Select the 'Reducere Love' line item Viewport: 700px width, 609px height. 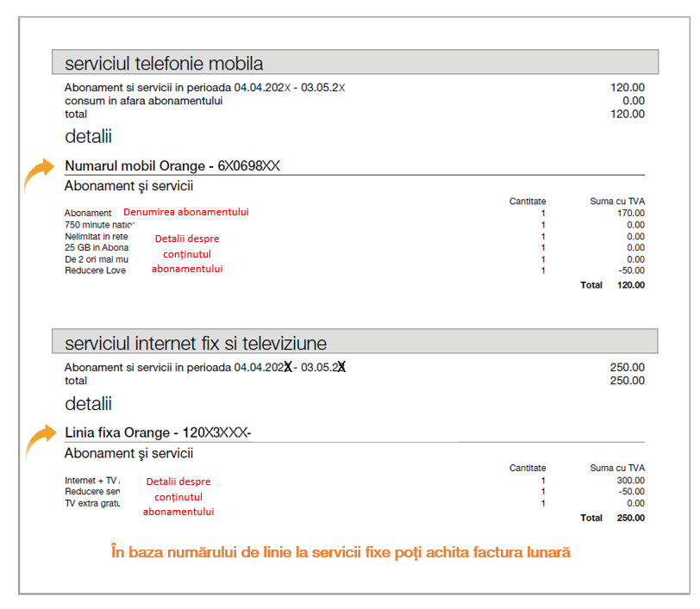[95, 270]
